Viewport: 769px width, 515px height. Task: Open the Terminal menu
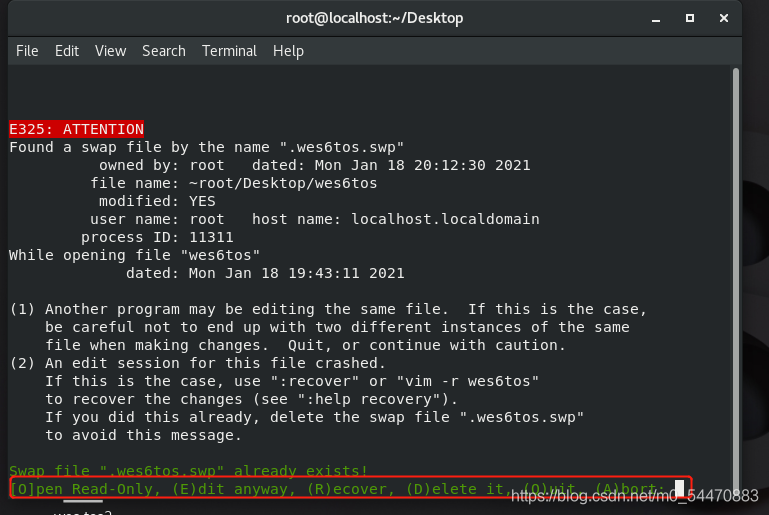[229, 51]
